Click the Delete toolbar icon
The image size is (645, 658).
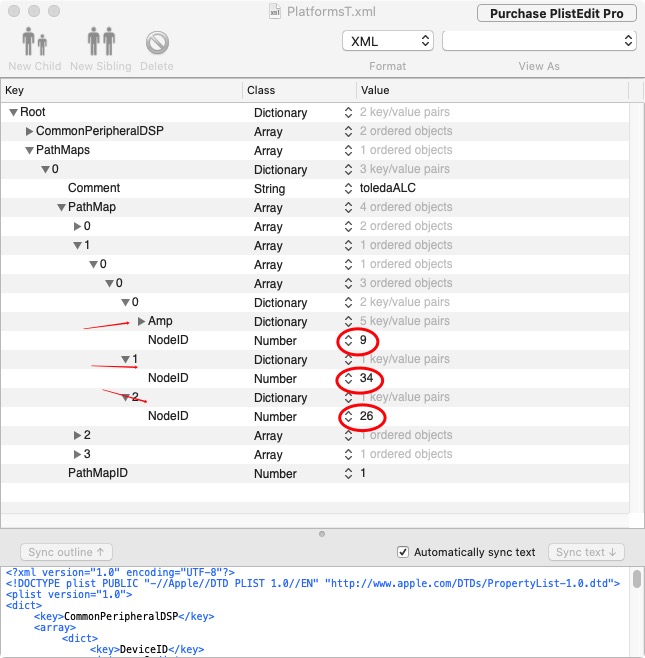coord(157,42)
